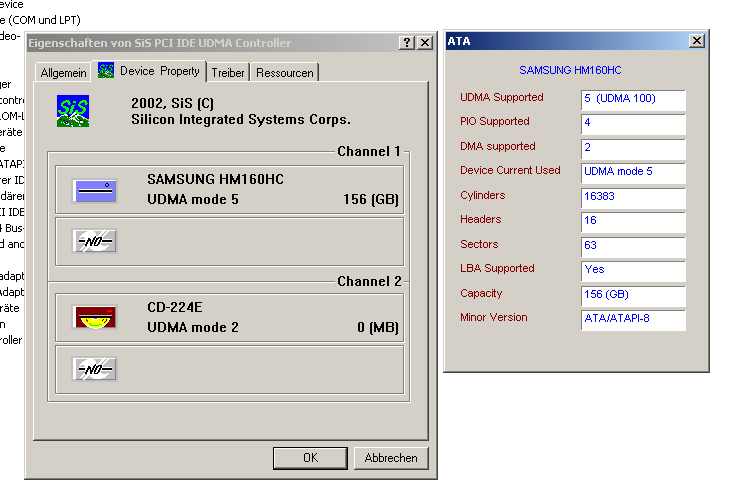
Task: Open the context help question mark button
Action: pyautogui.click(x=406, y=42)
